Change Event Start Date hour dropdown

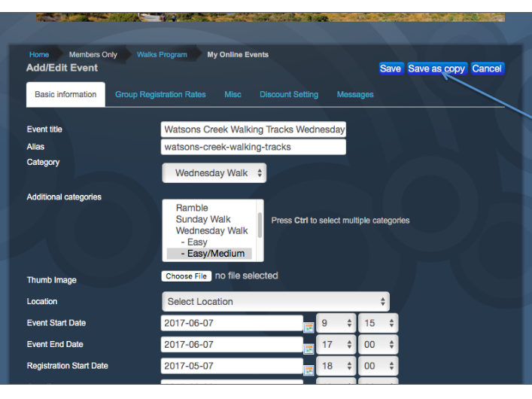tap(336, 323)
